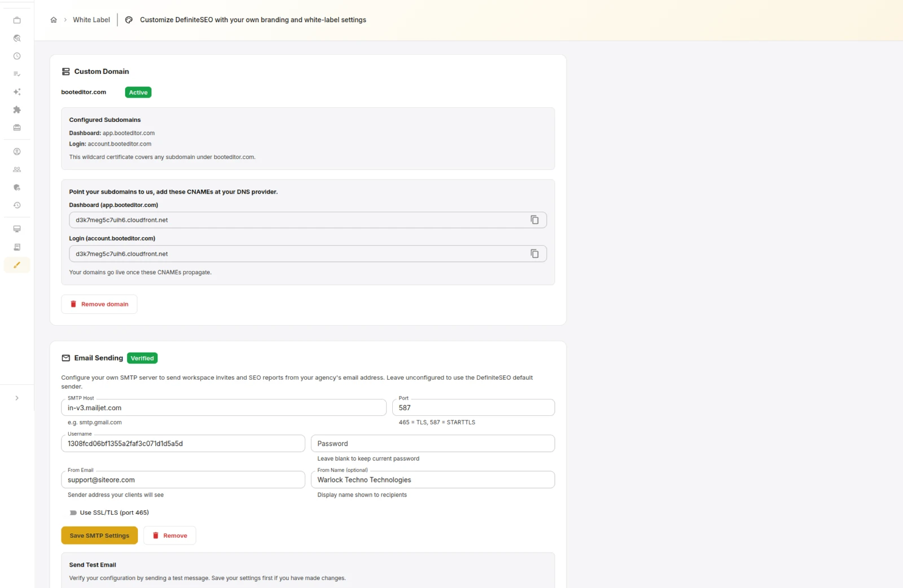Screen dimensions: 903x588
Task: Open the checklist icon in sidebar
Action: pyautogui.click(x=17, y=74)
